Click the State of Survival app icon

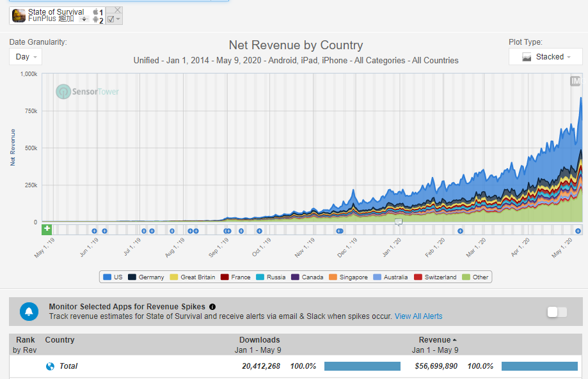[19, 16]
